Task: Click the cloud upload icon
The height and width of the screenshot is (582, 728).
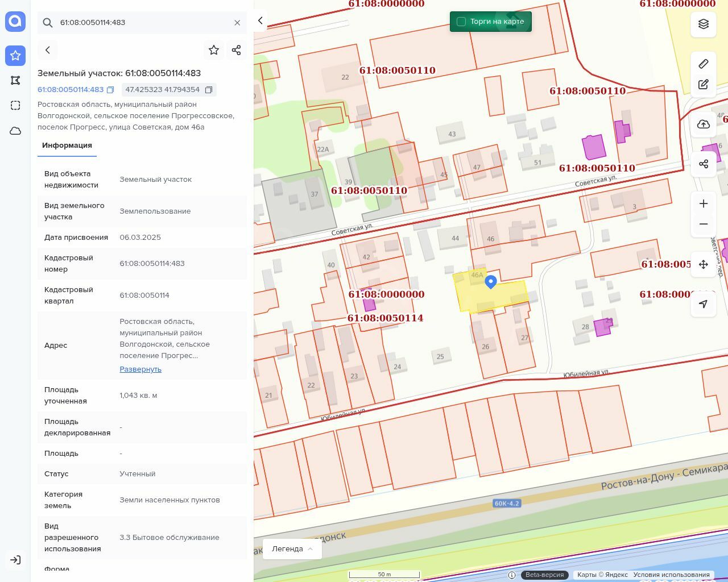Action: click(x=704, y=124)
